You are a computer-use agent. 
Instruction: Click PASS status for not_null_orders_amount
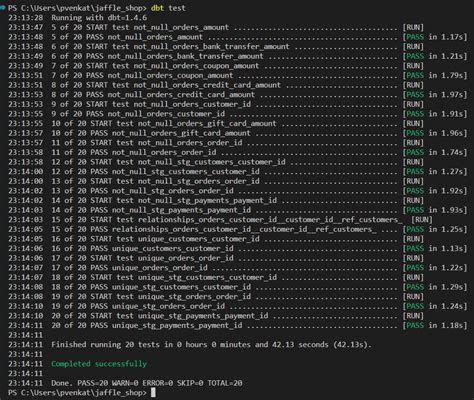435,37
